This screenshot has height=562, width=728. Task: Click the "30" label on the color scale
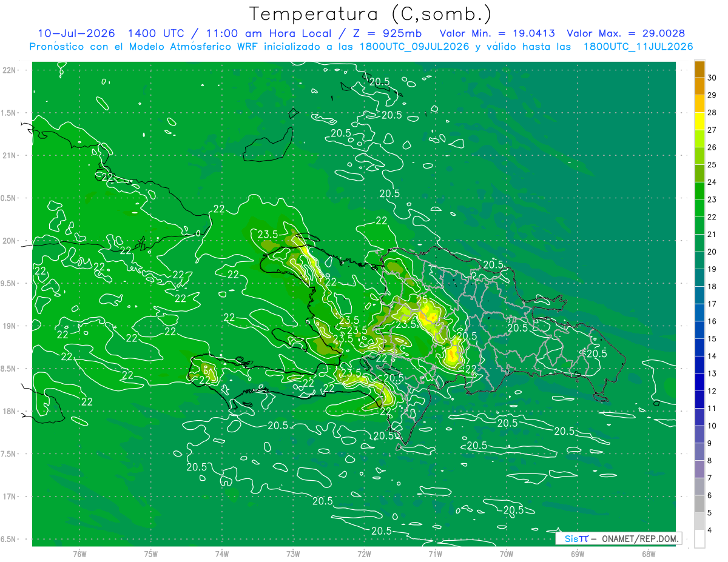(712, 78)
